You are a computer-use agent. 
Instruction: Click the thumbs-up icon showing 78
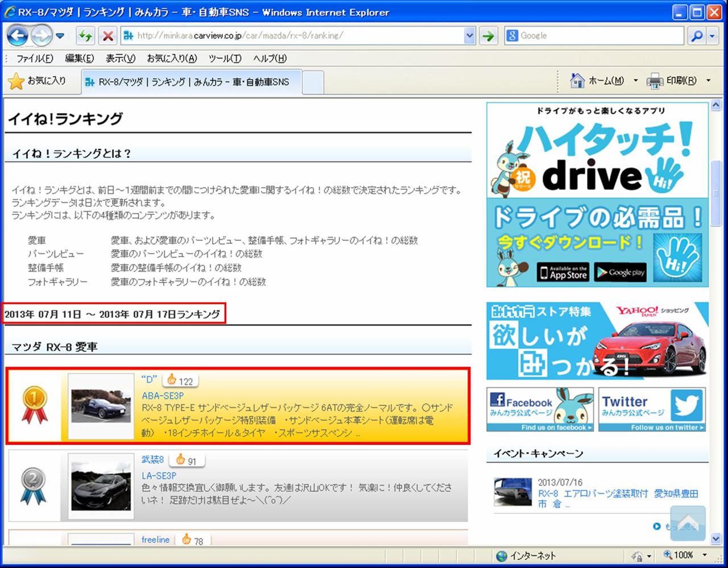[187, 539]
